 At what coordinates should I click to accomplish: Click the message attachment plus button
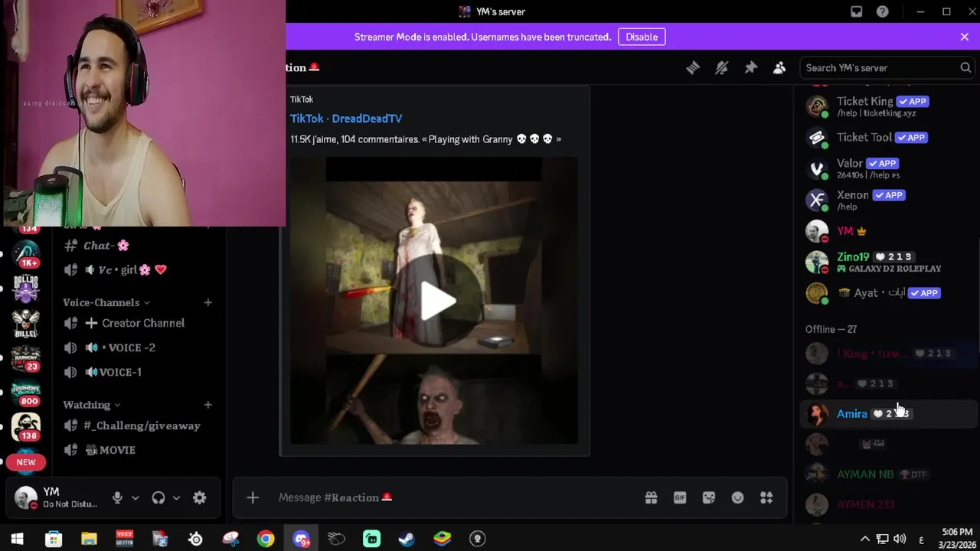253,497
